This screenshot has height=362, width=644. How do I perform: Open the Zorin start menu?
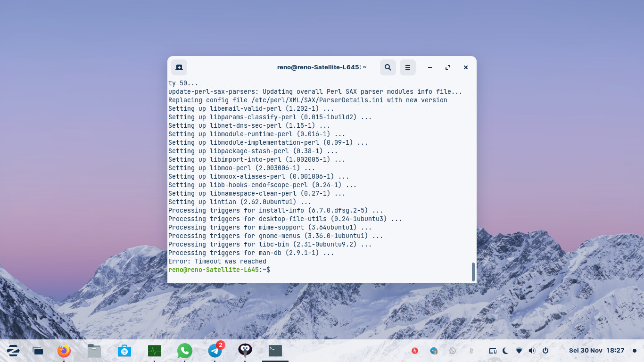pyautogui.click(x=13, y=351)
